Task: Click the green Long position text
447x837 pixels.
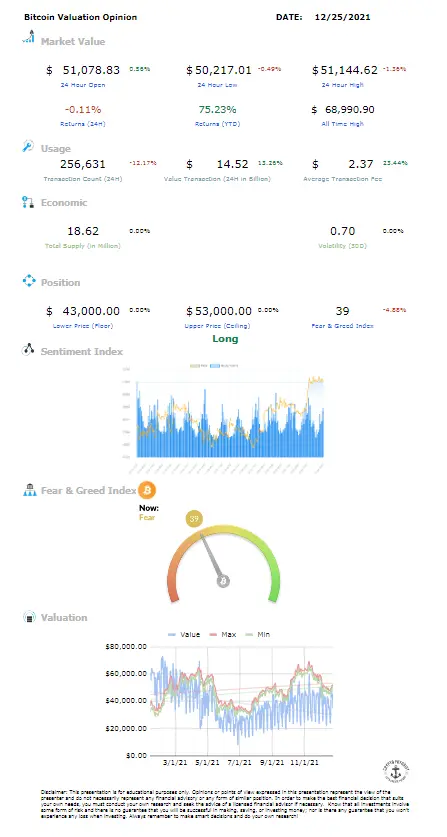Action: [x=225, y=338]
